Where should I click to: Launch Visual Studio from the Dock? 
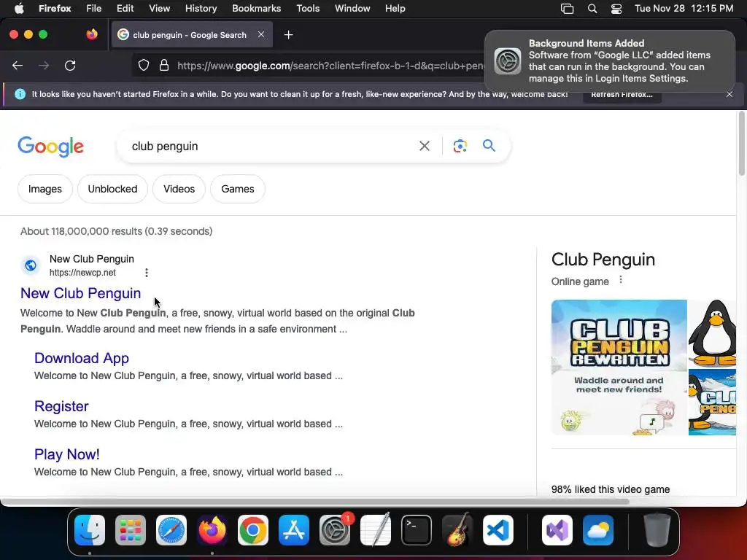557,530
